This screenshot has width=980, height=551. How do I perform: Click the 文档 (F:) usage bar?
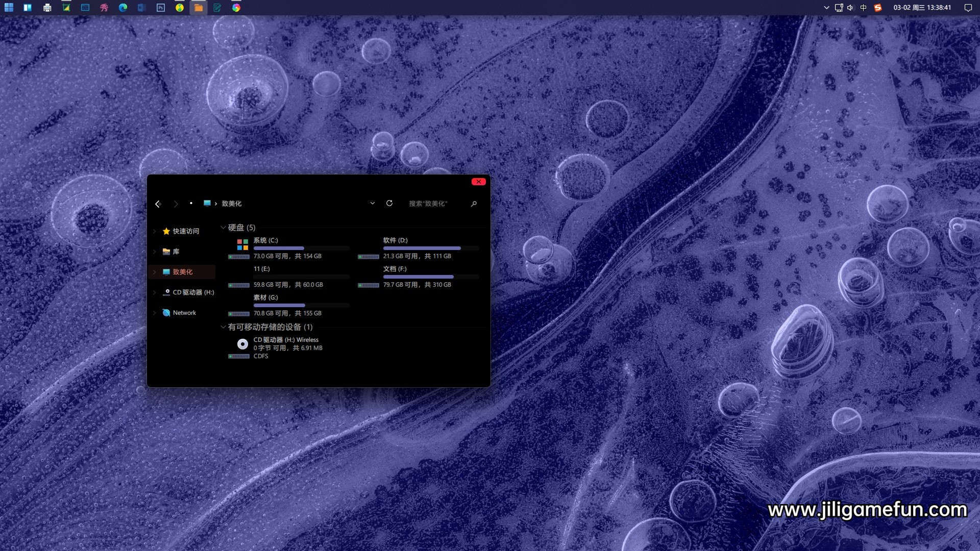tap(431, 277)
